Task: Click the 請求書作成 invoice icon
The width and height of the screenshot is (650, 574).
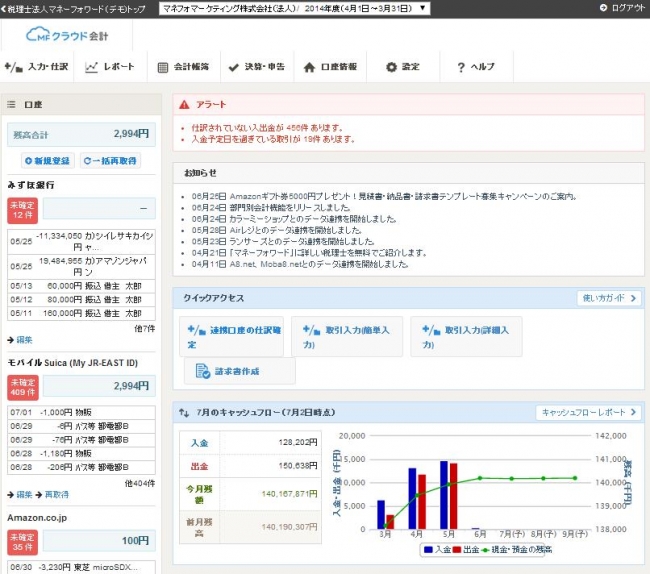Action: click(198, 371)
